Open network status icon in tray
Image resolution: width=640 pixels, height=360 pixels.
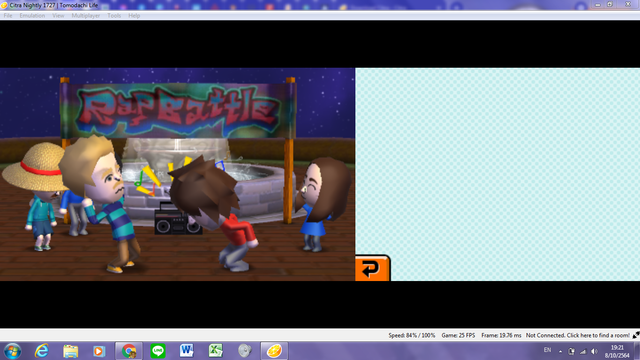click(x=583, y=351)
